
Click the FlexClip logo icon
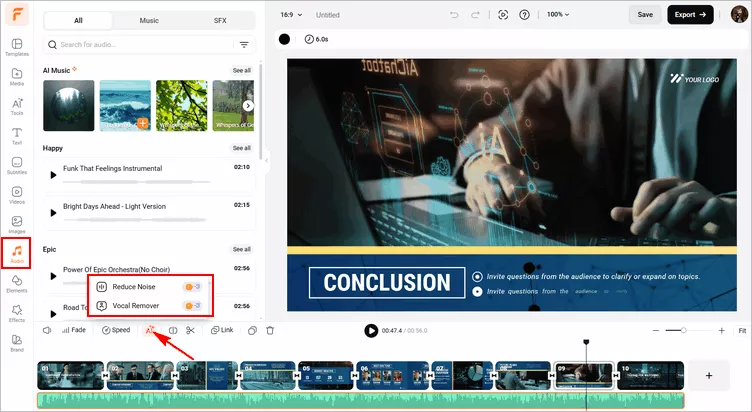(x=17, y=15)
